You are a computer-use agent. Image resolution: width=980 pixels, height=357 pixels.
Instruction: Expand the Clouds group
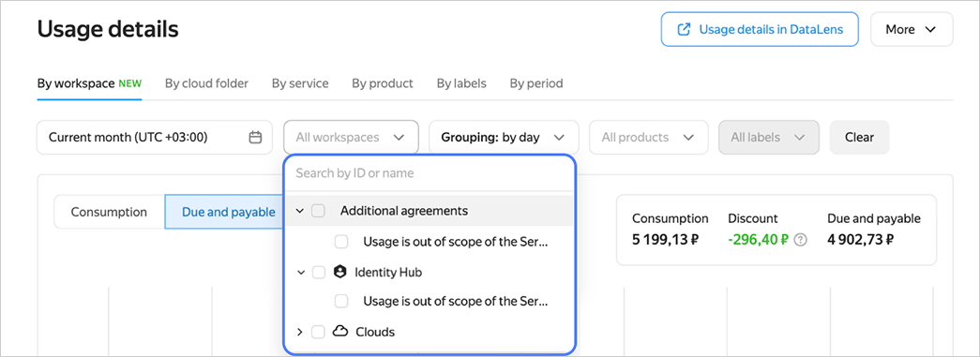300,332
